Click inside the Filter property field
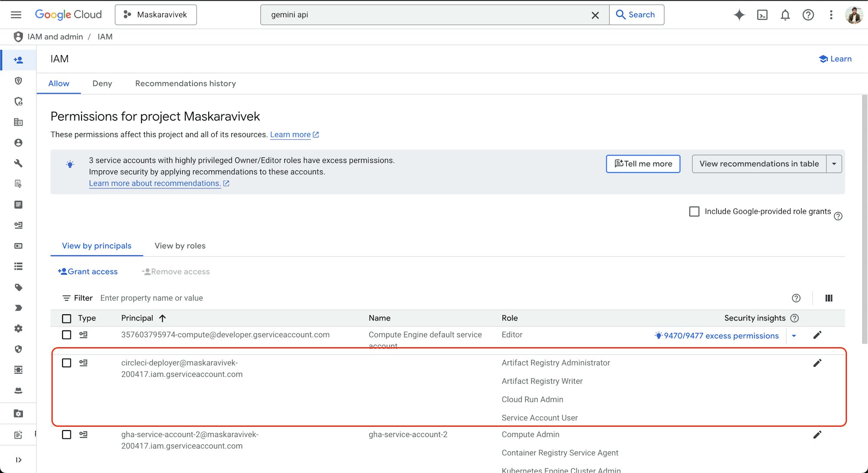The width and height of the screenshot is (868, 473). (151, 298)
